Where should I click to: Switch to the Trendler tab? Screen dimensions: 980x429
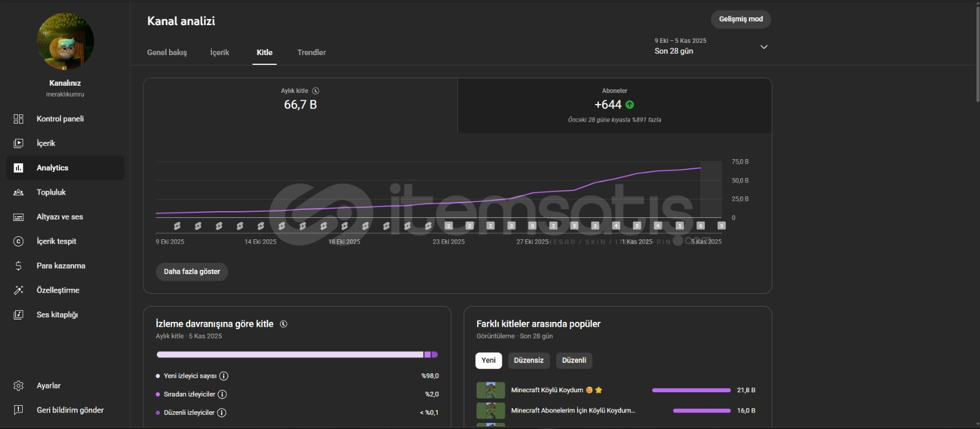click(311, 53)
